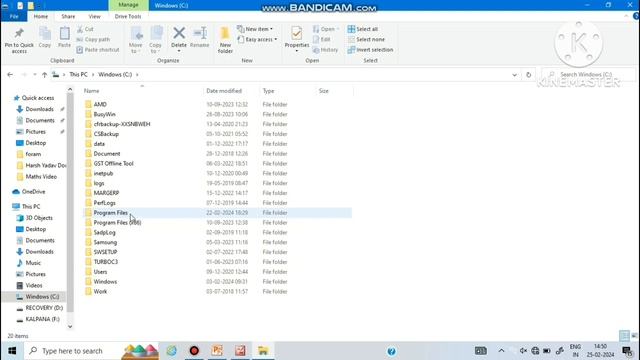This screenshot has height=360, width=640.
Task: Click This PC in address breadcrumb
Action: click(x=78, y=75)
